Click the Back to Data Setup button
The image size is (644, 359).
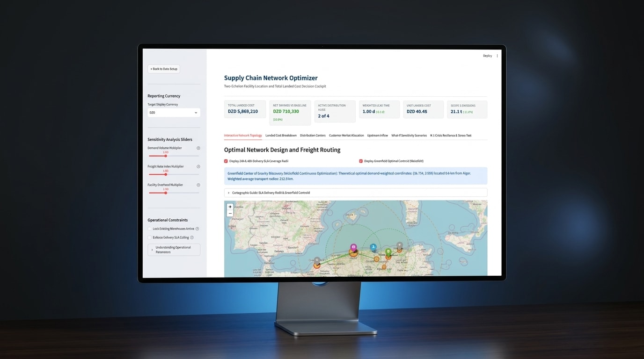pos(164,69)
